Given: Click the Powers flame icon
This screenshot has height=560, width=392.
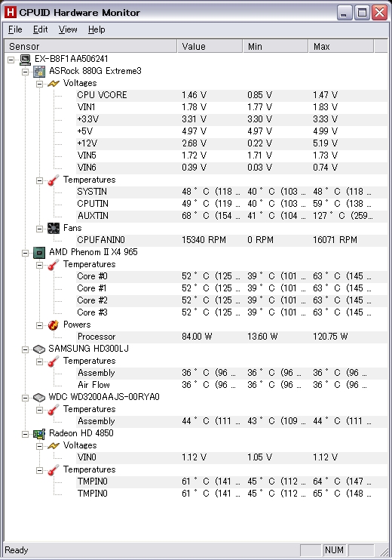Looking at the screenshot, I should (x=54, y=325).
